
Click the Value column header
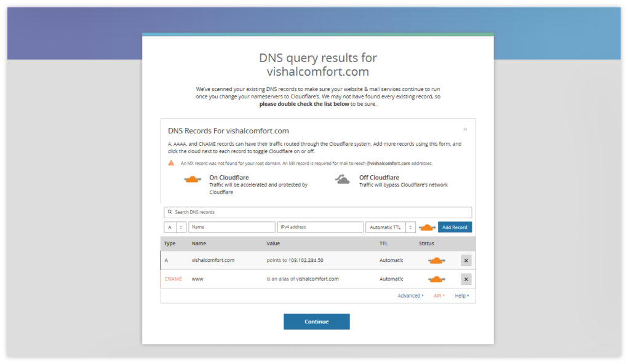click(273, 243)
